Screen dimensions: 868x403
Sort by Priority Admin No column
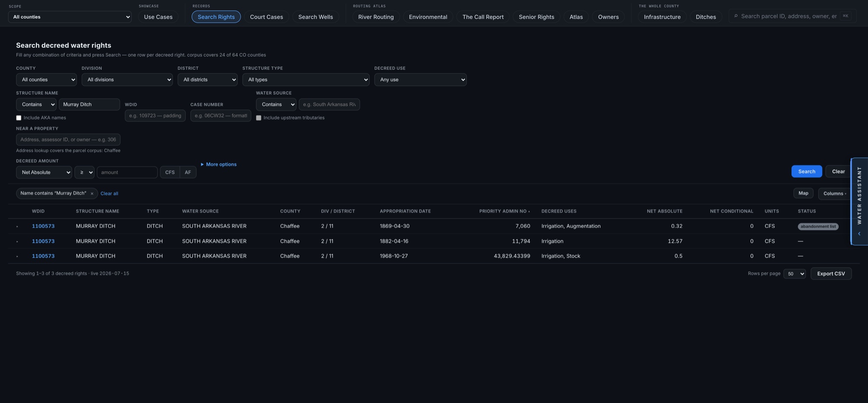[x=504, y=211]
